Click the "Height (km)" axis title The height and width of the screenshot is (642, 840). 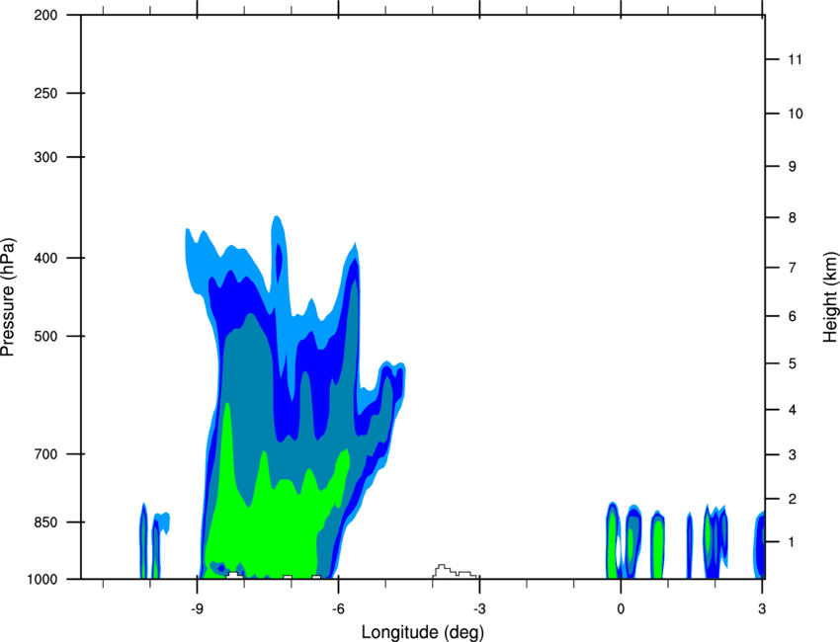830,296
